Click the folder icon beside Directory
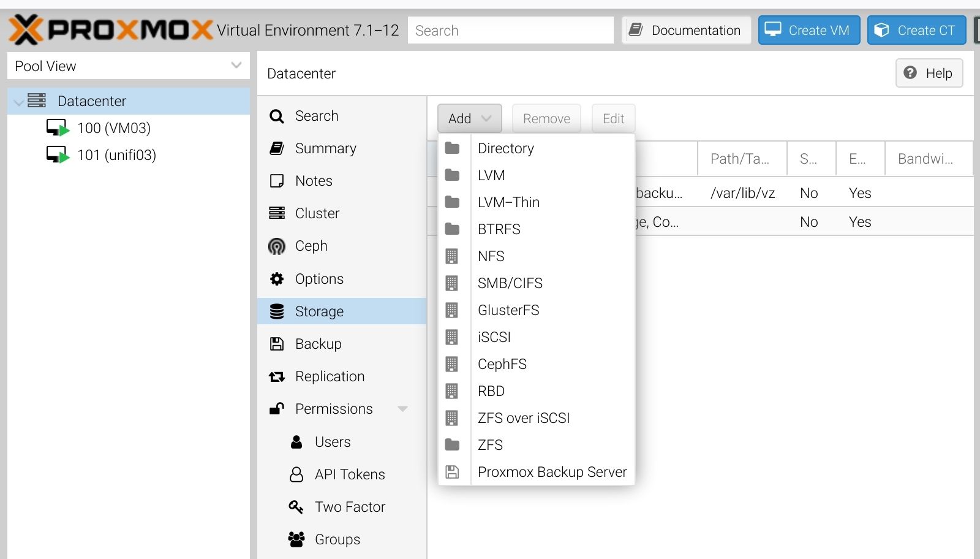The height and width of the screenshot is (559, 980). 452,148
